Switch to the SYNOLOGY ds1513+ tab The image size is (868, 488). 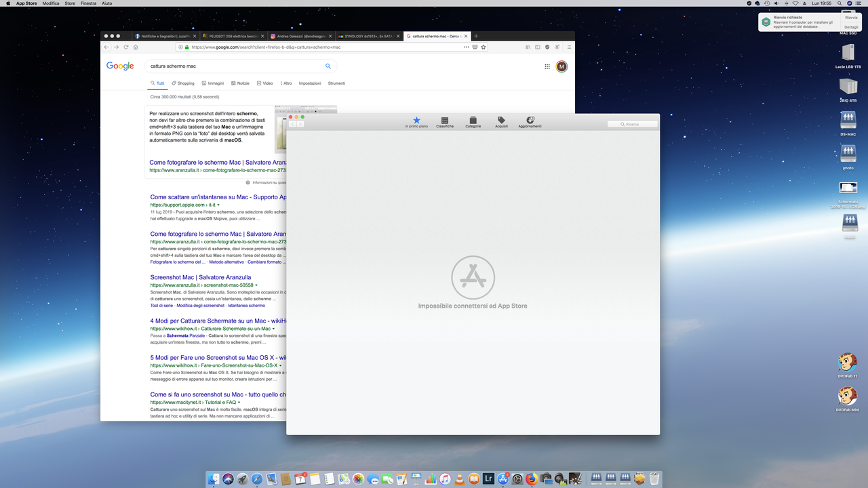[x=369, y=36]
